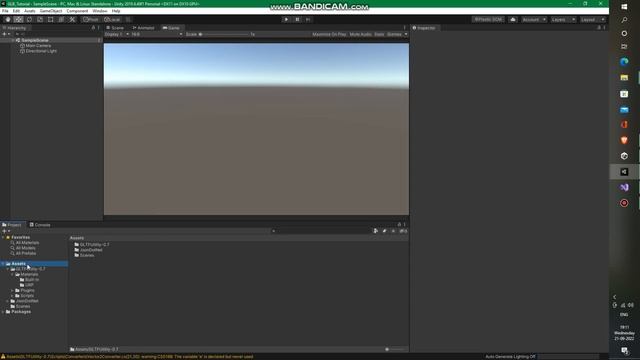Screen dimensions: 640x360
Task: Switch to the Scene tab
Action: (x=115, y=28)
